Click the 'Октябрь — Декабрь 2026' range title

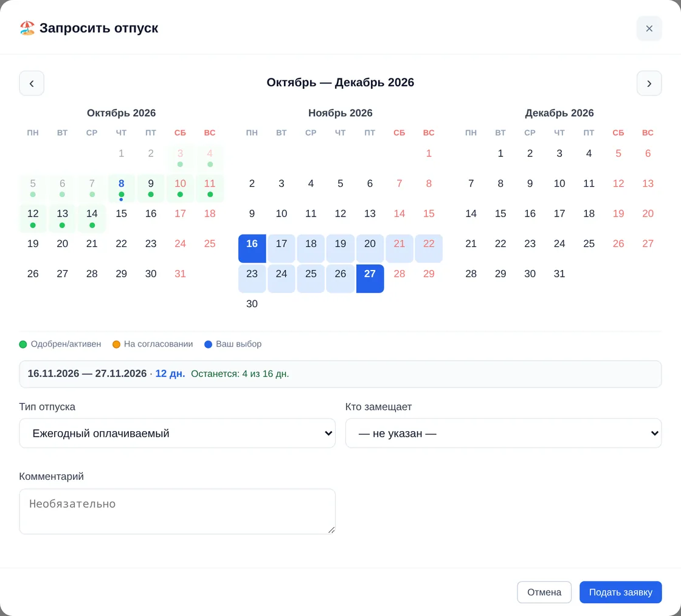point(340,83)
